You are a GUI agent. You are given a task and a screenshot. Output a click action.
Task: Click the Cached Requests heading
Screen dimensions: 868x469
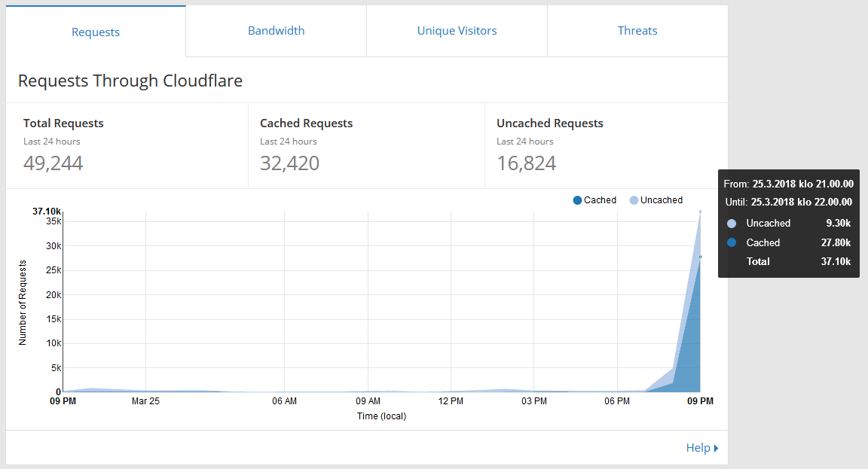click(306, 123)
